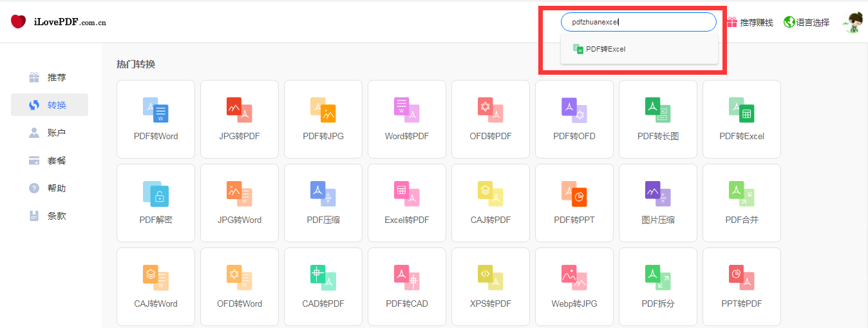This screenshot has height=328, width=868.
Task: Open the PDF合并 merge tool
Action: pyautogui.click(x=741, y=202)
